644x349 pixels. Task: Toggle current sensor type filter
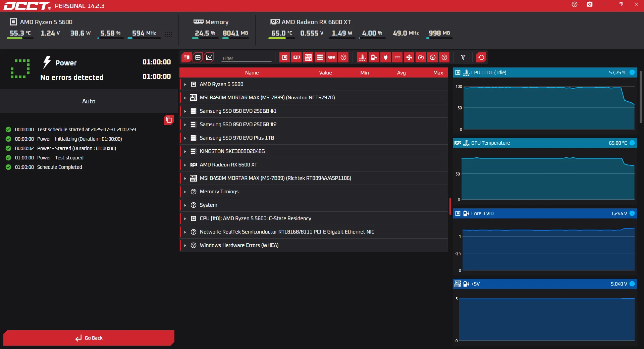point(397,57)
